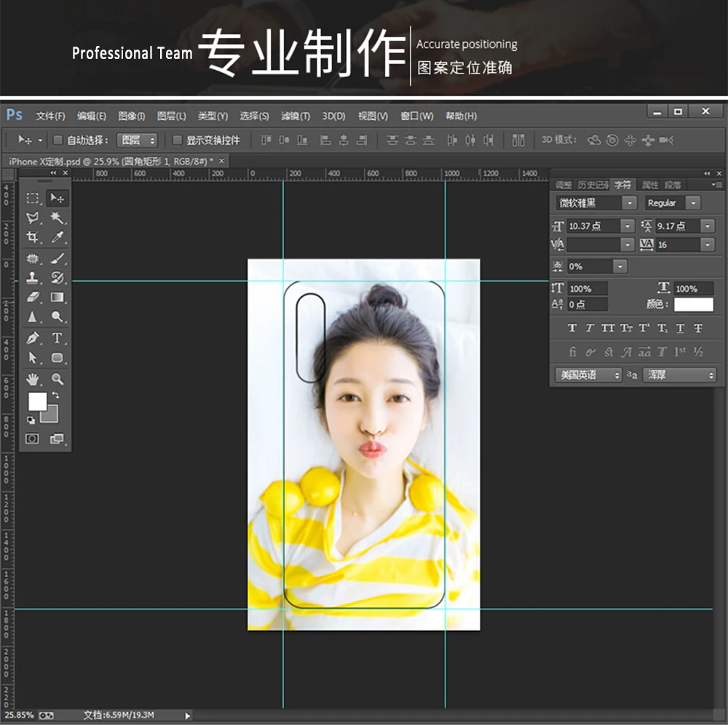Image resolution: width=728 pixels, height=725 pixels.
Task: Toggle faux bold text style button
Action: pos(572,328)
